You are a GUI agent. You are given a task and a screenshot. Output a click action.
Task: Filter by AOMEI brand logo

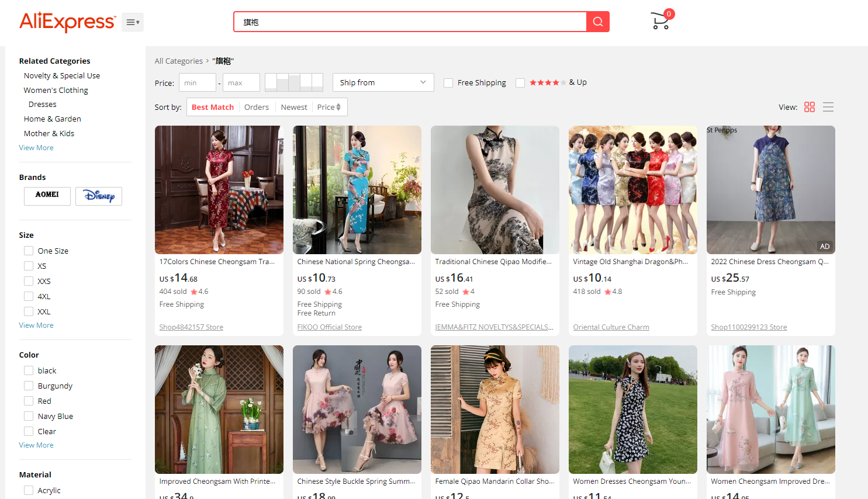click(47, 196)
